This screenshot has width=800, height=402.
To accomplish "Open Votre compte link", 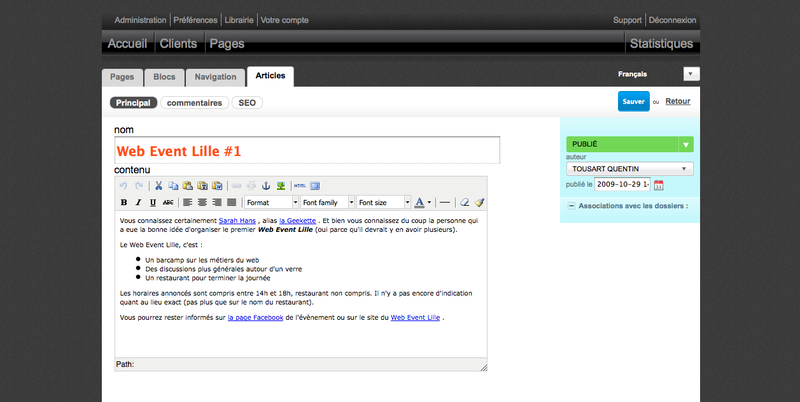I will click(x=285, y=20).
